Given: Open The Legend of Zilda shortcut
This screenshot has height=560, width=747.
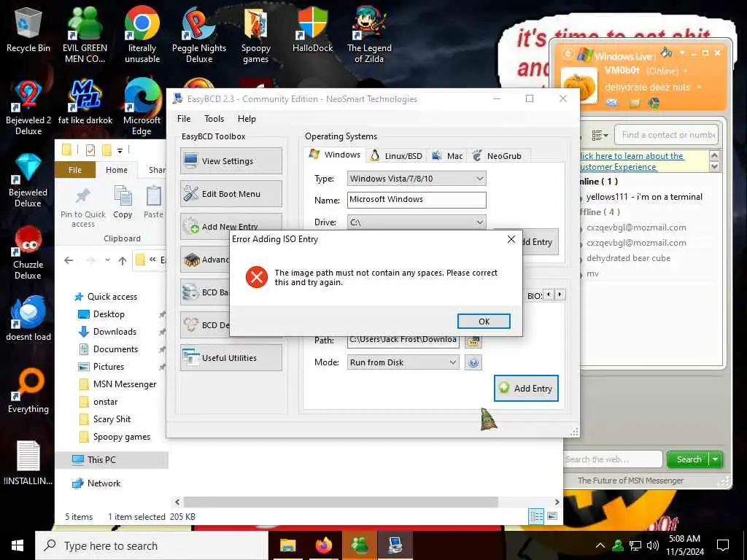Looking at the screenshot, I should 369,34.
